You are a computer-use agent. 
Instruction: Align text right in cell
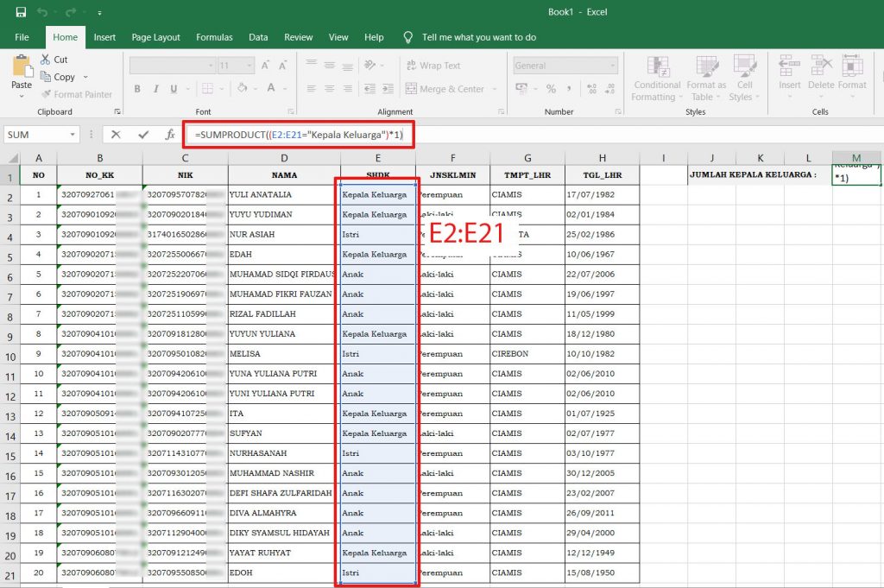click(348, 89)
